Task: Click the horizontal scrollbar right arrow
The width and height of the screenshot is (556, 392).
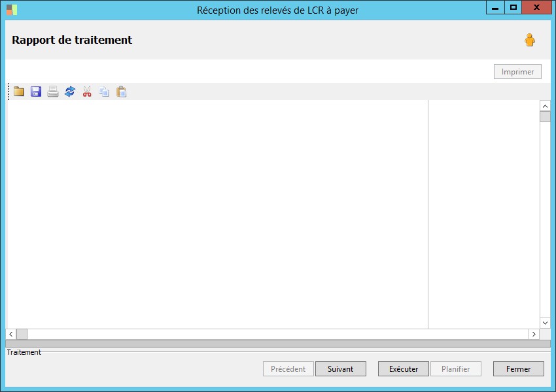Action: [534, 334]
